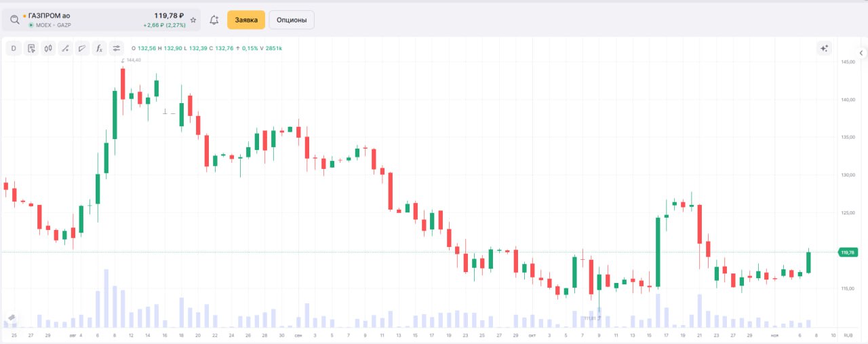Click the RUB currency label on the axis
Screen dimensions: 868x344
(847, 335)
